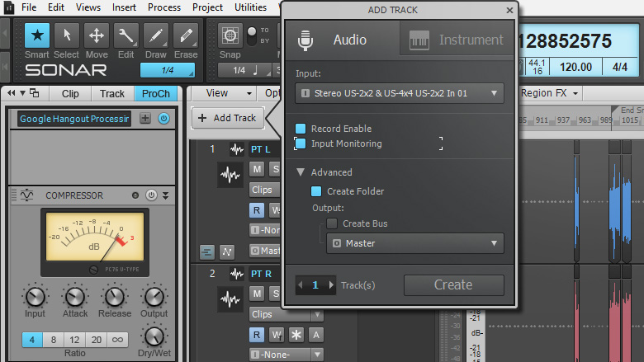Image resolution: width=644 pixels, height=362 pixels.
Task: Add a module to ProChannel with plus icon
Action: [145, 119]
